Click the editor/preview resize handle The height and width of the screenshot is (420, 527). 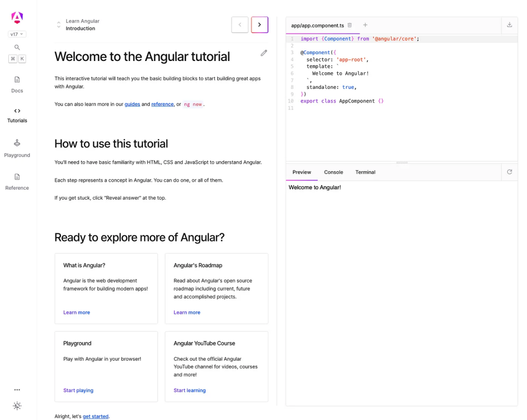click(x=402, y=162)
